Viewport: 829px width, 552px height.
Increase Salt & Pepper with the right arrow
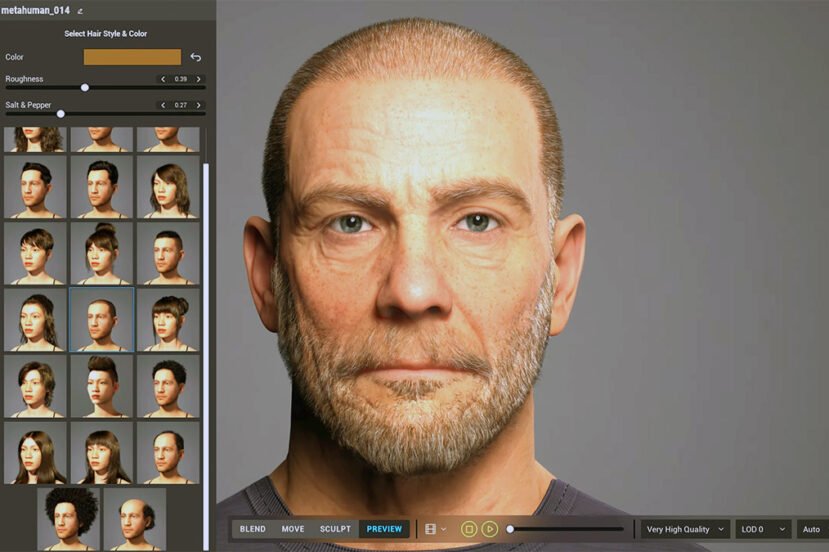198,105
